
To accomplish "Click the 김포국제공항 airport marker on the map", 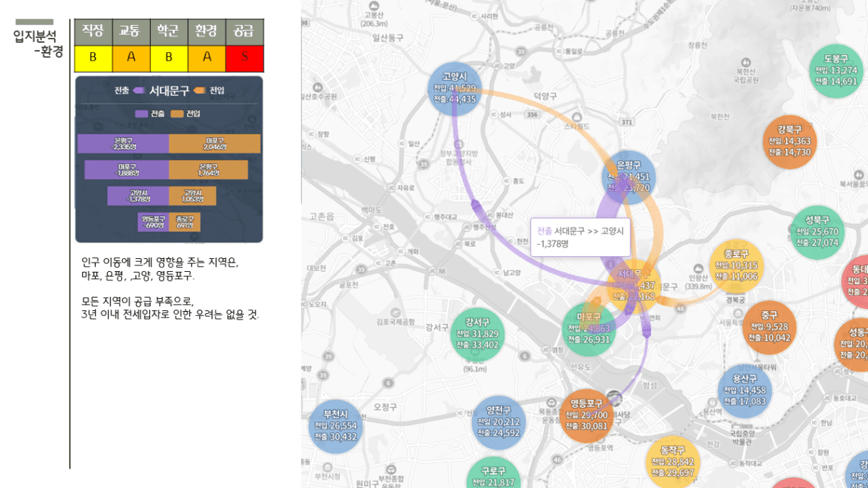I will coord(395,312).
